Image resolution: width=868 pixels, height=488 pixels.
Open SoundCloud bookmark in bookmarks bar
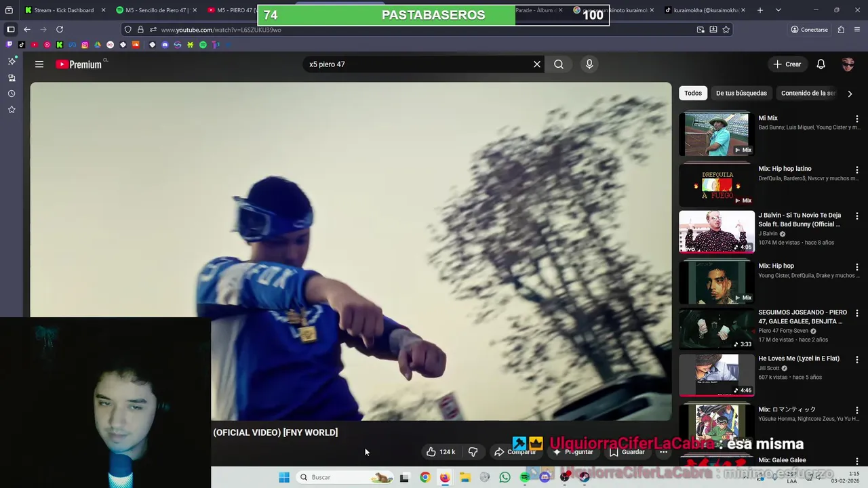pos(136,45)
